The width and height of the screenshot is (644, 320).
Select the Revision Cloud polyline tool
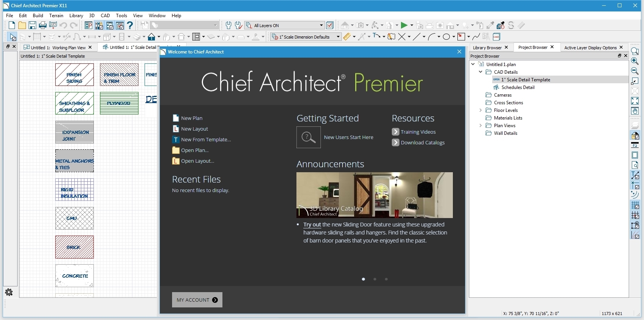(391, 37)
